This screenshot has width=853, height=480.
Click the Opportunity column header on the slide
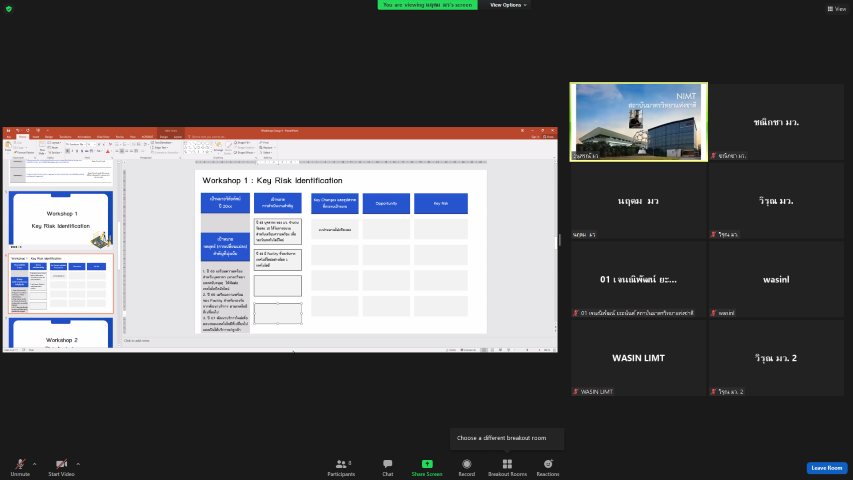[x=386, y=203]
